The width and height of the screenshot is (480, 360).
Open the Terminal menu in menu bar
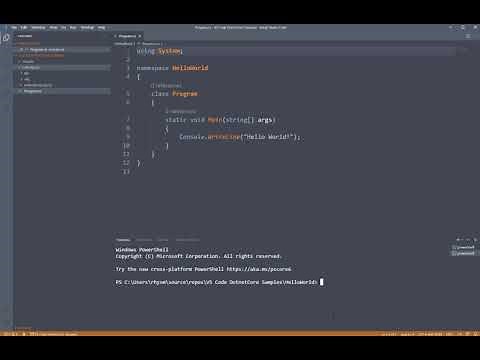(x=87, y=28)
